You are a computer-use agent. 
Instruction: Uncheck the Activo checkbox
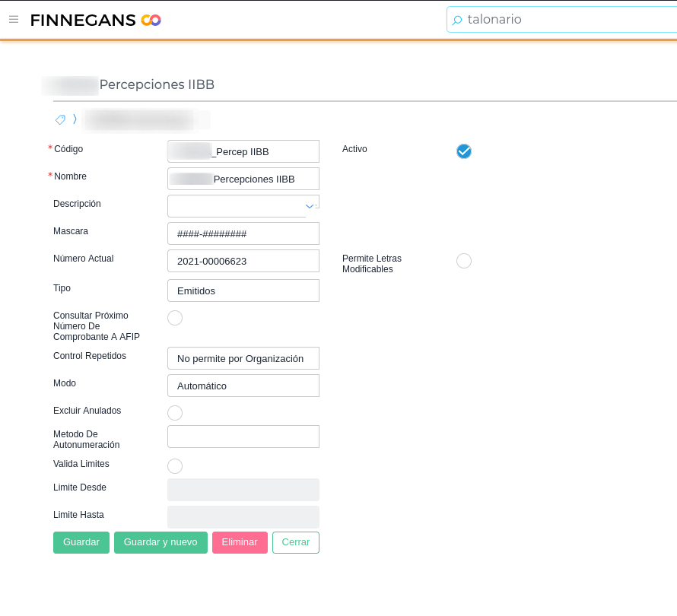pos(464,151)
